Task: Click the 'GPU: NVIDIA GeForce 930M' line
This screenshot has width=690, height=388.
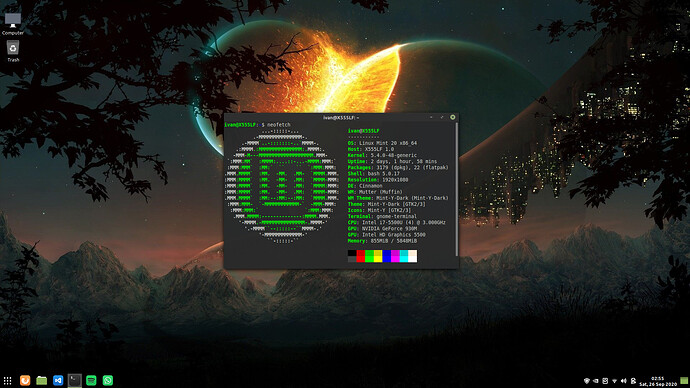Action: pyautogui.click(x=382, y=229)
